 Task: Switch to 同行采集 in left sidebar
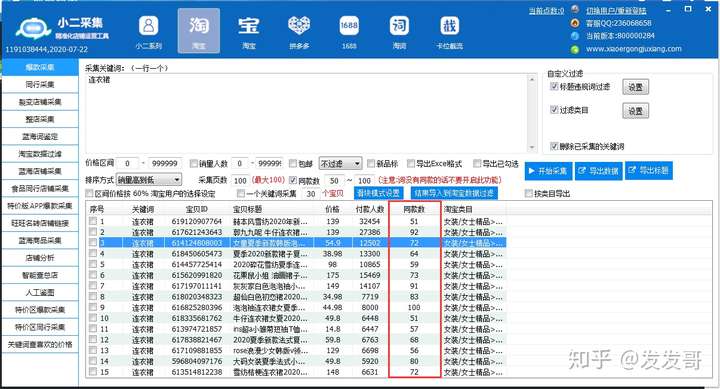40,85
